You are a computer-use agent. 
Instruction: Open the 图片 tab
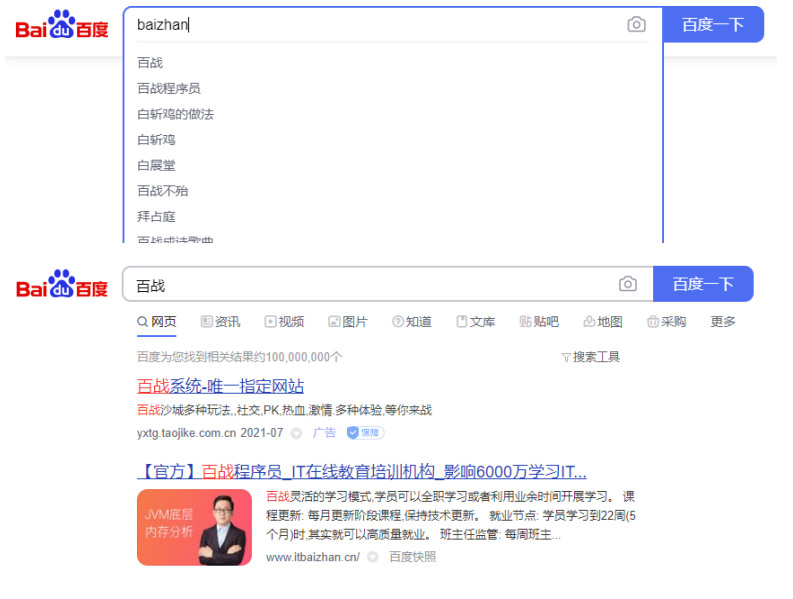pyautogui.click(x=348, y=322)
